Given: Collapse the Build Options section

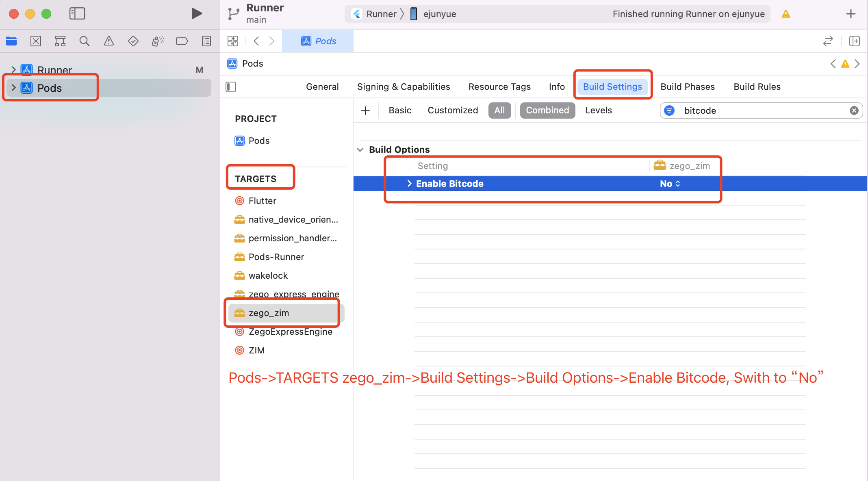Looking at the screenshot, I should [360, 149].
